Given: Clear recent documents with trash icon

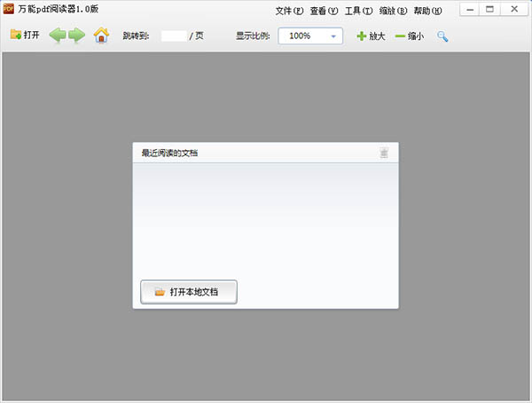Looking at the screenshot, I should [x=384, y=153].
